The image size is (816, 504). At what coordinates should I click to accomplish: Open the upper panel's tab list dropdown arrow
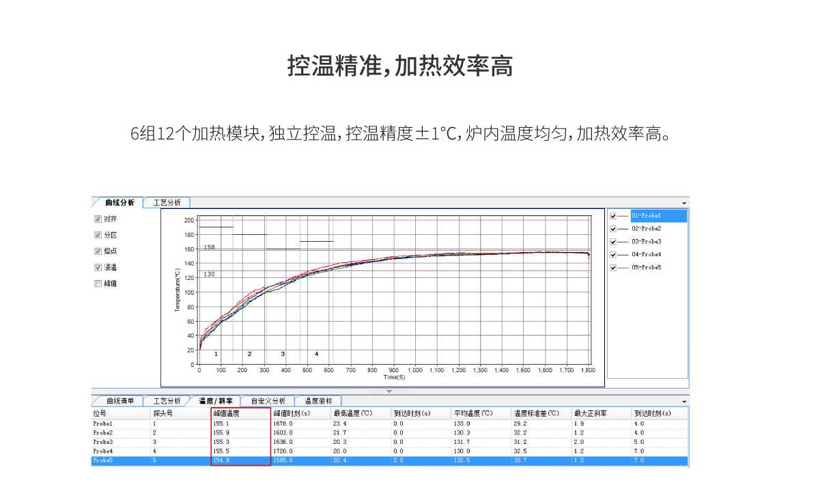pos(684,204)
